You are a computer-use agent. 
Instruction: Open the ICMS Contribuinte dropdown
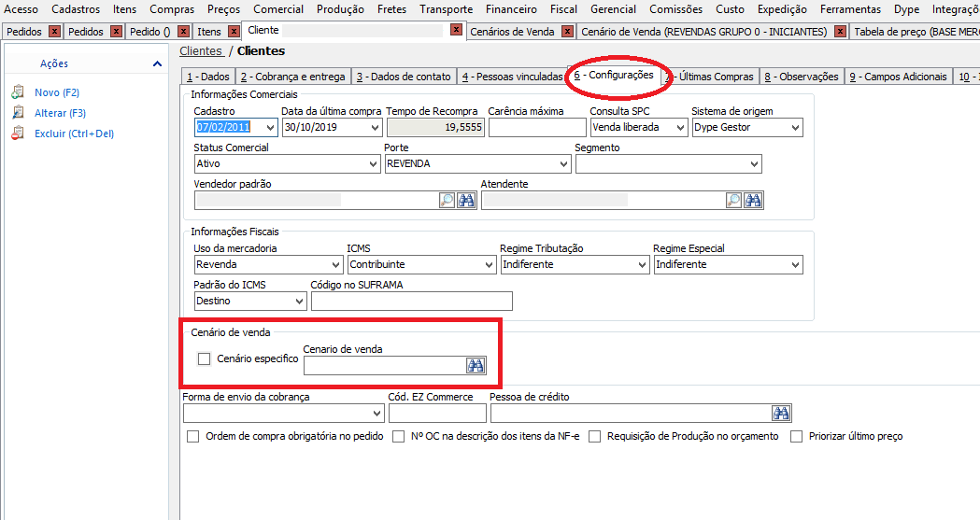point(490,265)
